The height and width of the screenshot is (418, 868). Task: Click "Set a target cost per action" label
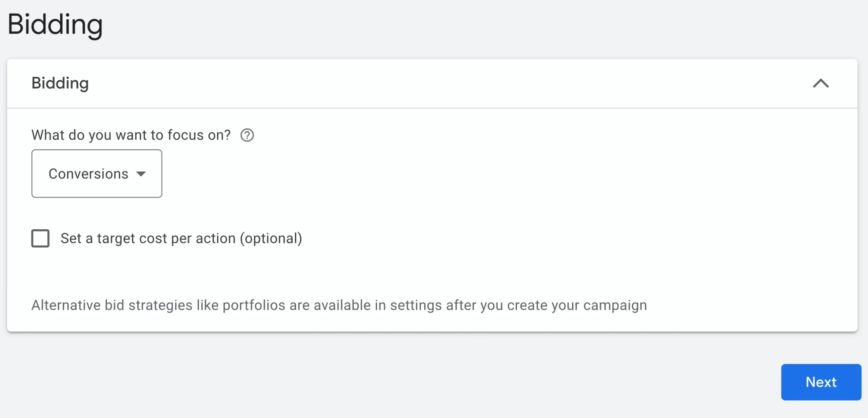click(x=149, y=238)
